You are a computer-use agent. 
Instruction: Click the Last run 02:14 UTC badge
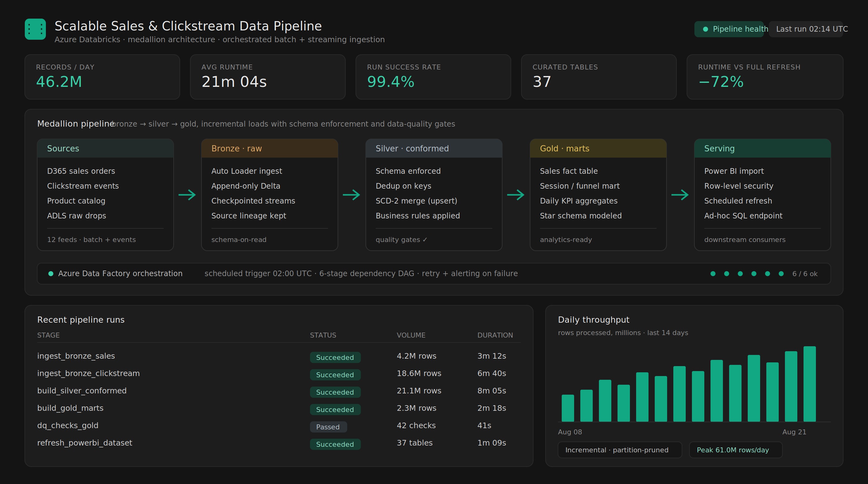tap(806, 29)
